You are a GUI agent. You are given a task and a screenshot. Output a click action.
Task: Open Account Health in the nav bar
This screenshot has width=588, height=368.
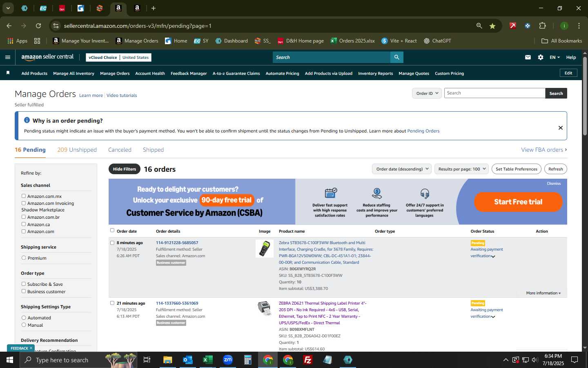(x=150, y=74)
